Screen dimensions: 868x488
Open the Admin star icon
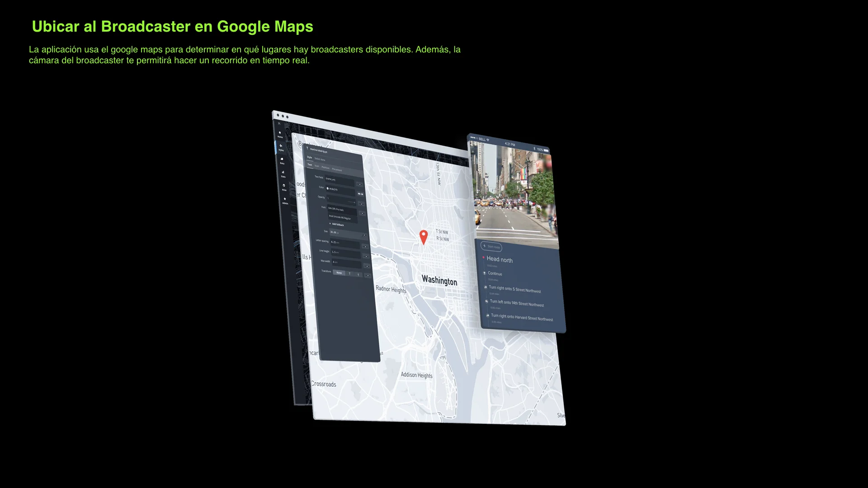pyautogui.click(x=285, y=200)
